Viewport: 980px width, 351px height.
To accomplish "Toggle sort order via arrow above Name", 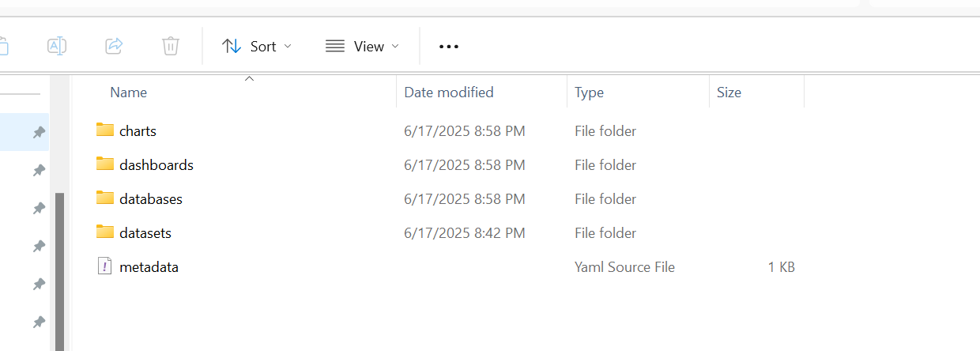I will click(249, 78).
